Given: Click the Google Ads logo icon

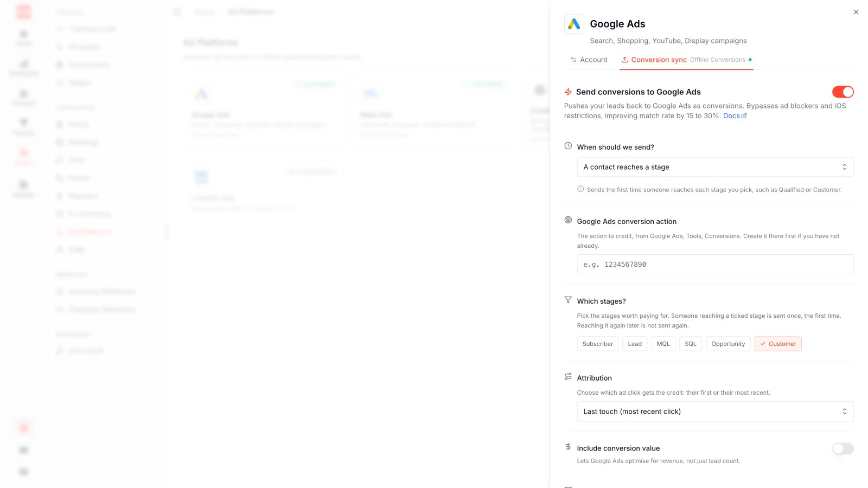Looking at the screenshot, I should pyautogui.click(x=574, y=24).
